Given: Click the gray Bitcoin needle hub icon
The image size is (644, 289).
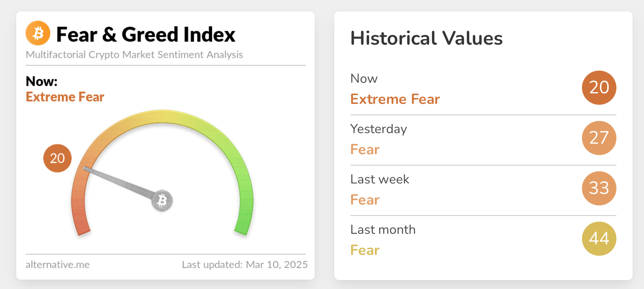Looking at the screenshot, I should pos(162,200).
